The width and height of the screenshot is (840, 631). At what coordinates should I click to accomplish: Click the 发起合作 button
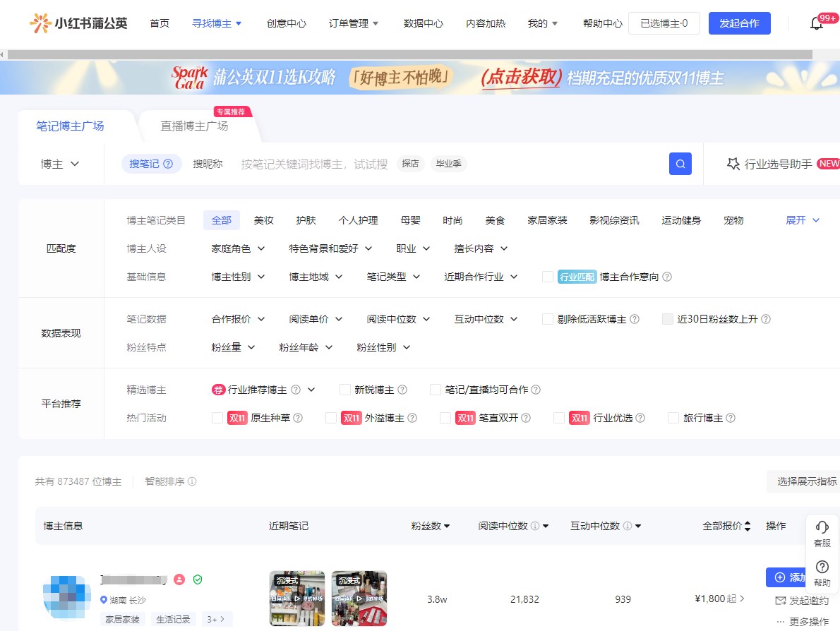739,23
